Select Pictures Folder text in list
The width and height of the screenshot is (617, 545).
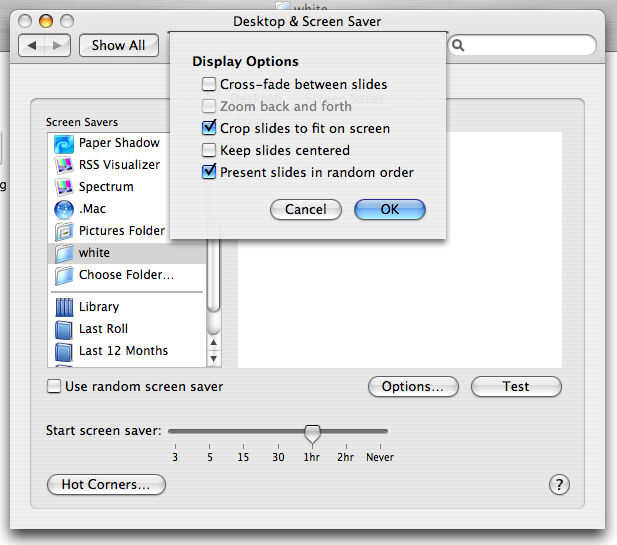point(122,231)
